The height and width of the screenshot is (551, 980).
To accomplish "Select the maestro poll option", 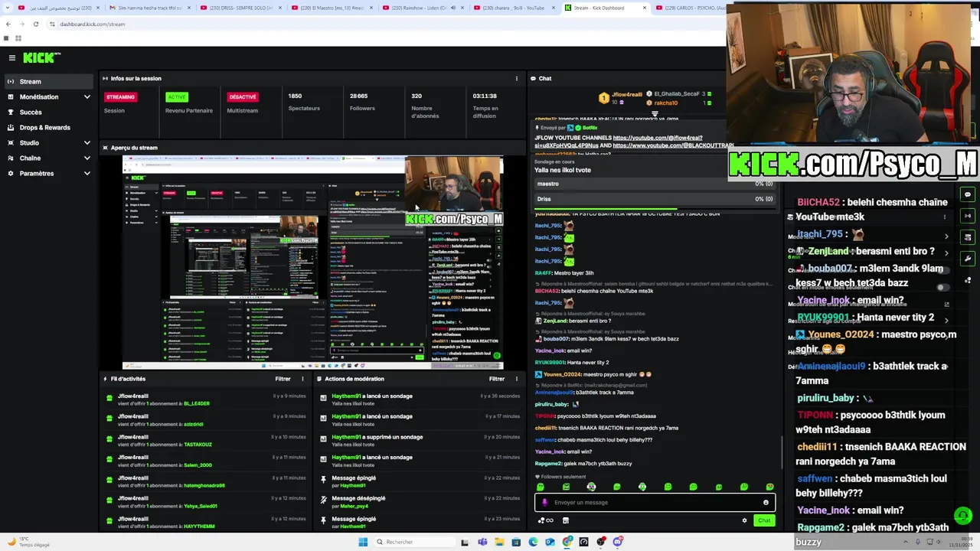I will point(655,184).
